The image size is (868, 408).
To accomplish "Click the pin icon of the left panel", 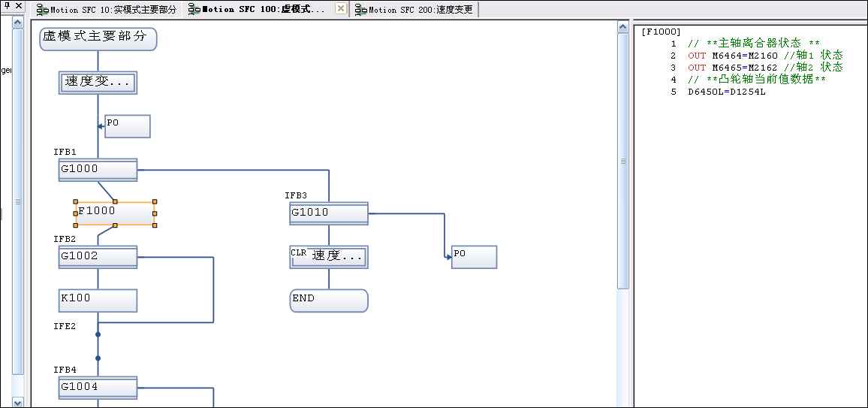I will coord(6,8).
